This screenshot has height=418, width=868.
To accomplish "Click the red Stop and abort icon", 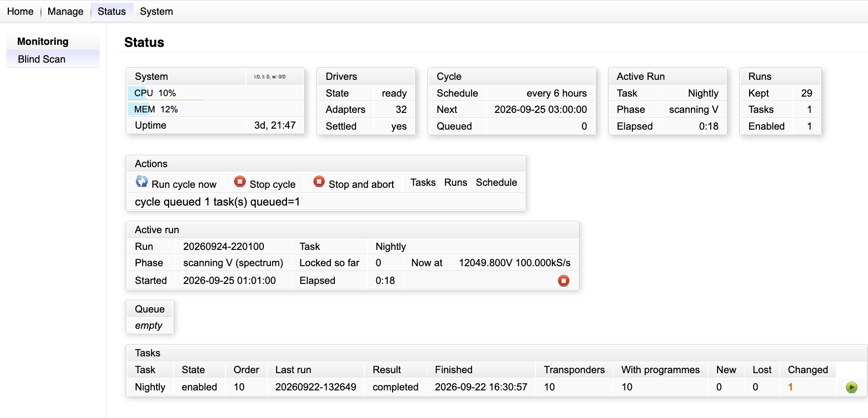I will [319, 181].
